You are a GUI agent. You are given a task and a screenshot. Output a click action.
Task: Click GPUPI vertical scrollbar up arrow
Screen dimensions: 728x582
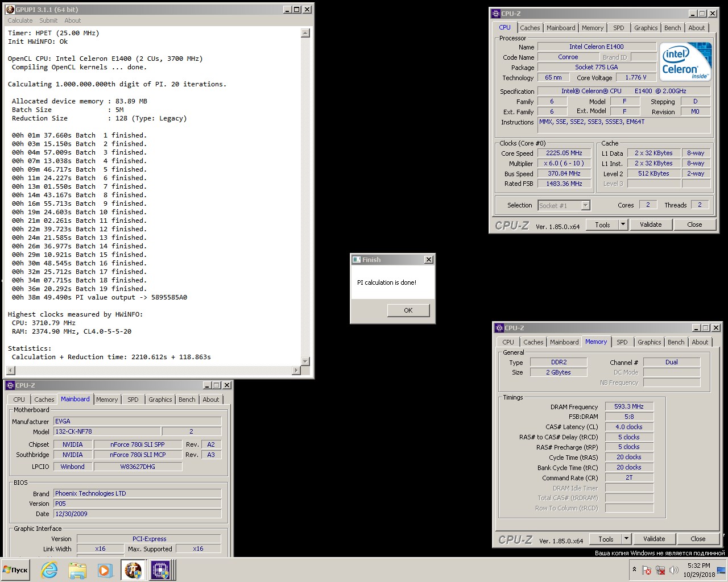(305, 32)
